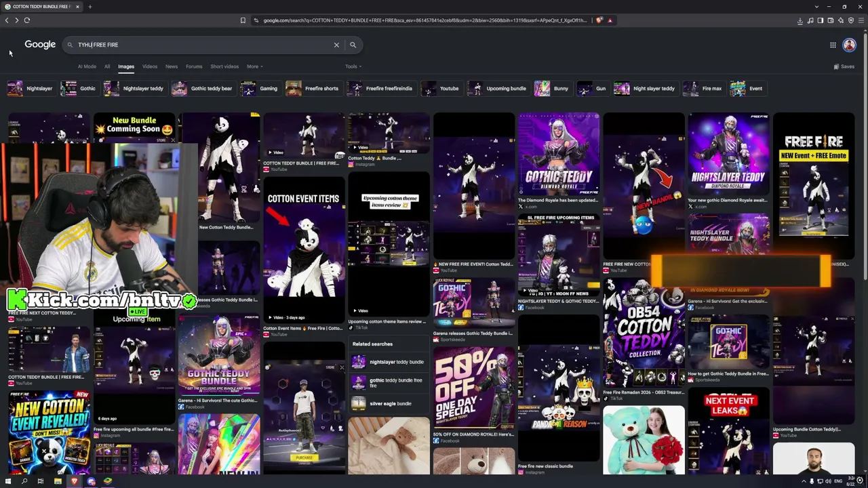The image size is (868, 488).
Task: Filter images by Nightslayer teddy chip
Action: (134, 89)
